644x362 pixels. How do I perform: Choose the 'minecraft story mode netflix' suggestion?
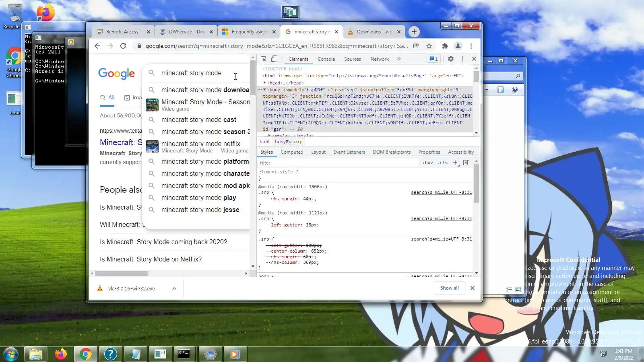click(x=197, y=147)
